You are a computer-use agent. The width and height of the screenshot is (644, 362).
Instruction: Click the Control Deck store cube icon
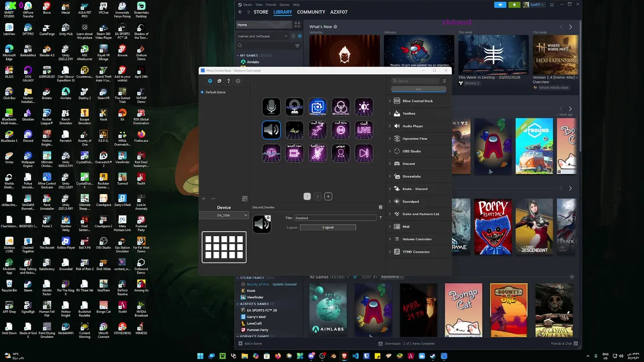tap(219, 81)
